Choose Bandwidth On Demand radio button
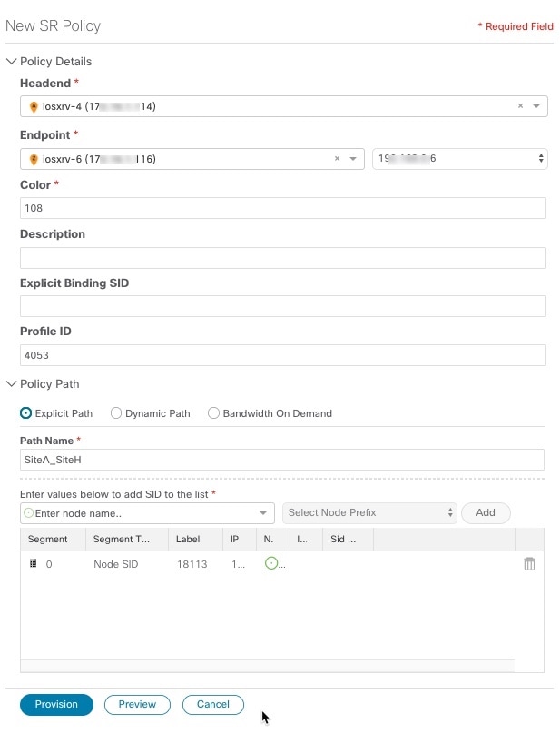The width and height of the screenshot is (560, 734). [214, 413]
